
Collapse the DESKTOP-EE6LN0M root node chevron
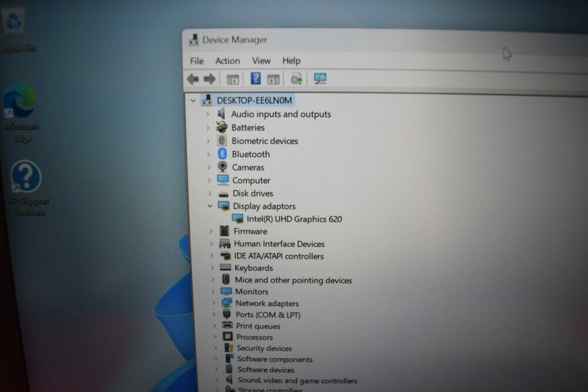click(x=193, y=100)
